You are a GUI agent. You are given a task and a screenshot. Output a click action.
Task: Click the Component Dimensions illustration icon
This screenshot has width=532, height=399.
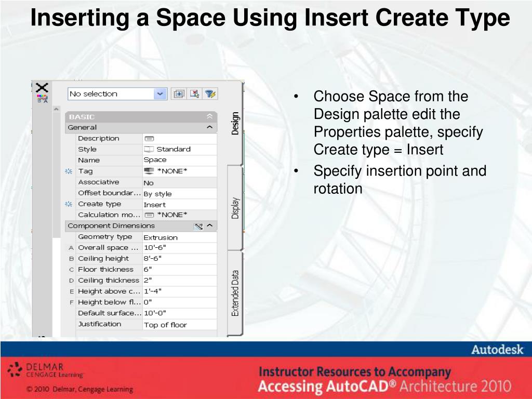198,226
